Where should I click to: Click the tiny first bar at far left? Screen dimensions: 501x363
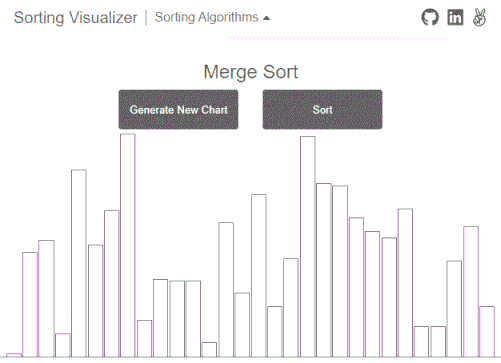(14, 355)
